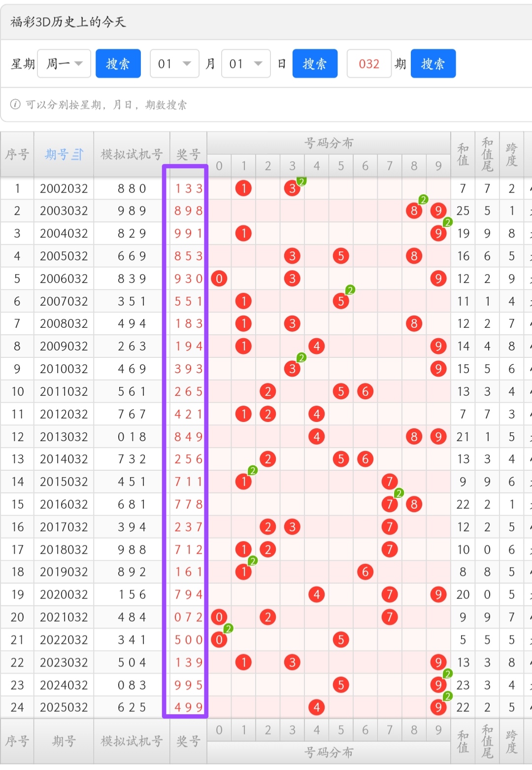Select issue number 2002032
Screen dimensions: 532x770
(x=64, y=188)
